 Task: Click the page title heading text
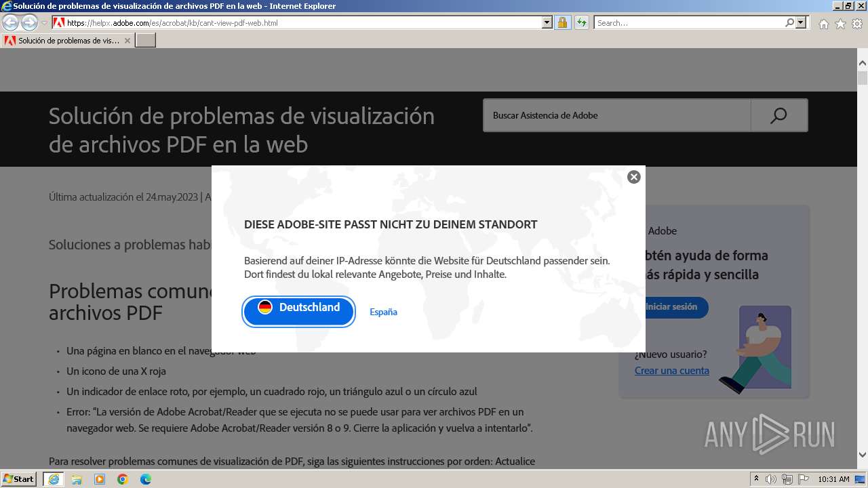point(242,129)
